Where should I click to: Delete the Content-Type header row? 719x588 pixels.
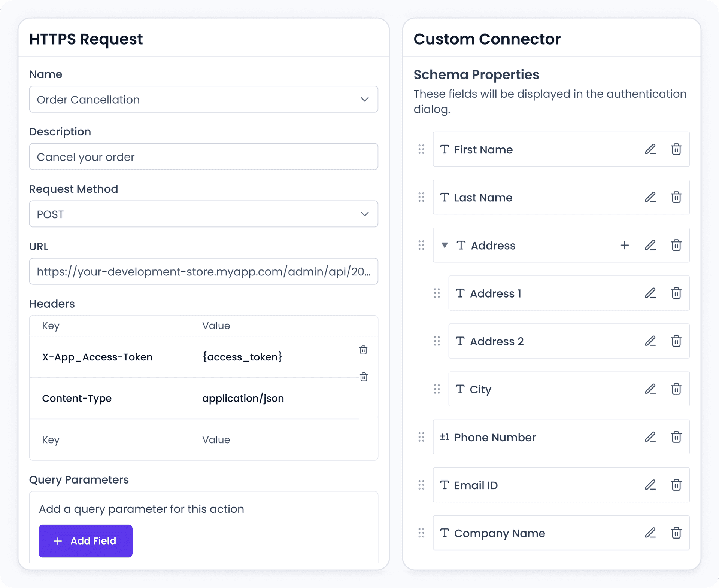coord(363,377)
